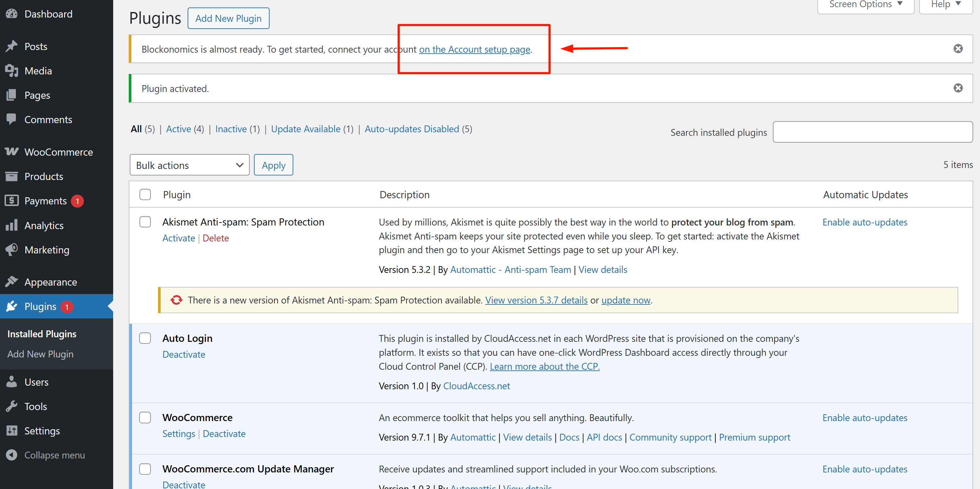Follow the Account setup page link
The image size is (980, 489).
[474, 49]
